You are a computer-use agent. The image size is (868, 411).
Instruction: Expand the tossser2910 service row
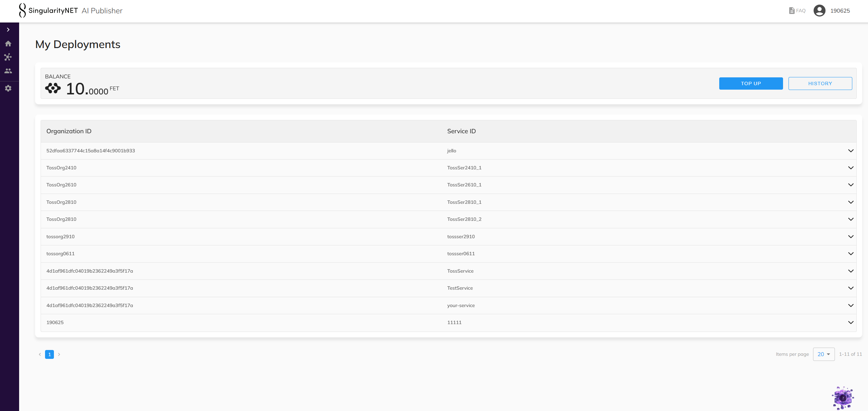(851, 236)
